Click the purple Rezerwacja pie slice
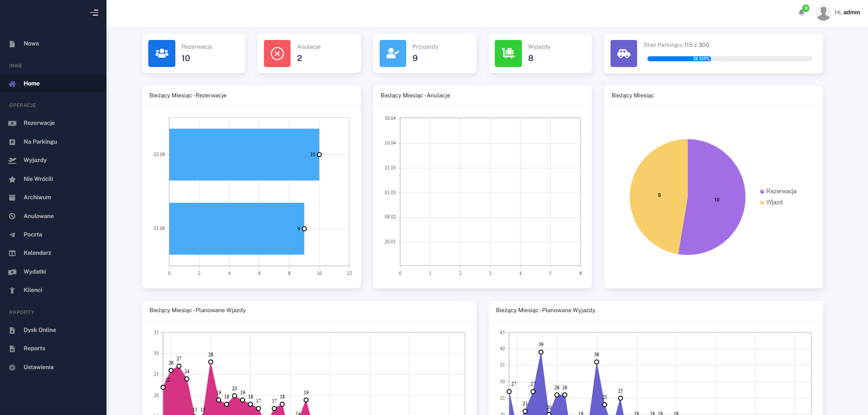This screenshot has width=868, height=415. [x=716, y=197]
